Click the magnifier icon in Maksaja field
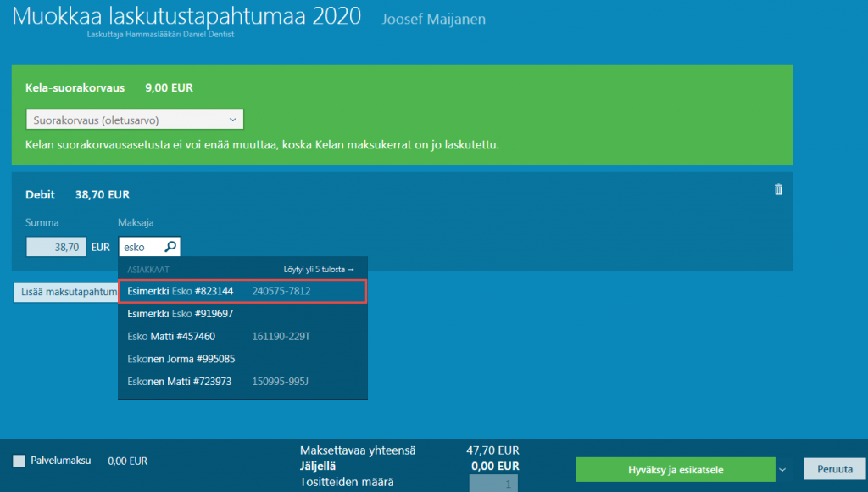868x492 pixels. point(170,248)
